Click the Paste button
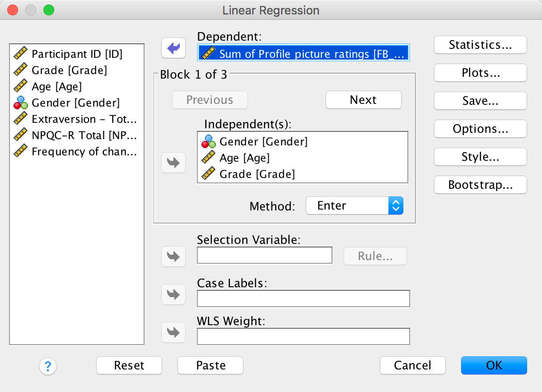The height and width of the screenshot is (392, 542). click(210, 365)
